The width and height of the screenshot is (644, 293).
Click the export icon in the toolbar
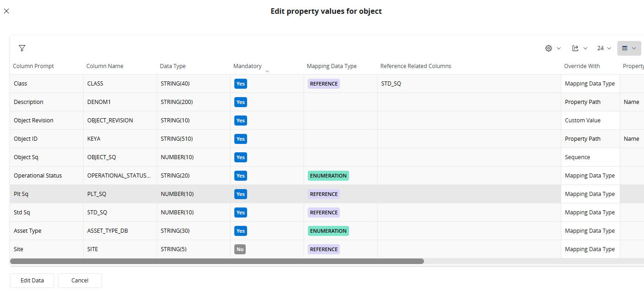click(x=575, y=48)
